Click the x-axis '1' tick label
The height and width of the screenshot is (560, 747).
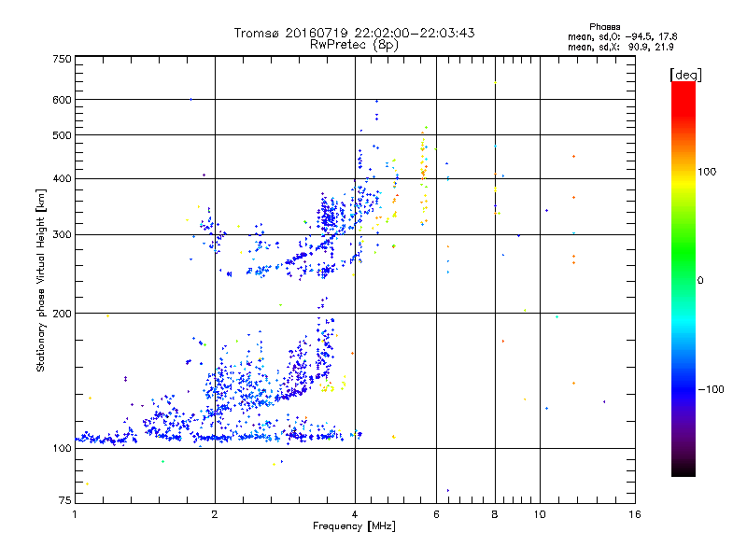coord(75,514)
